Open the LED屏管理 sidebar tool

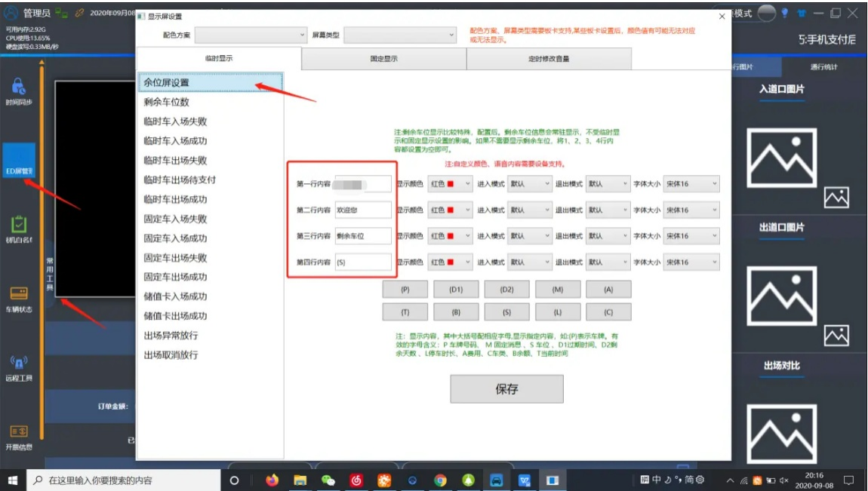pyautogui.click(x=19, y=160)
